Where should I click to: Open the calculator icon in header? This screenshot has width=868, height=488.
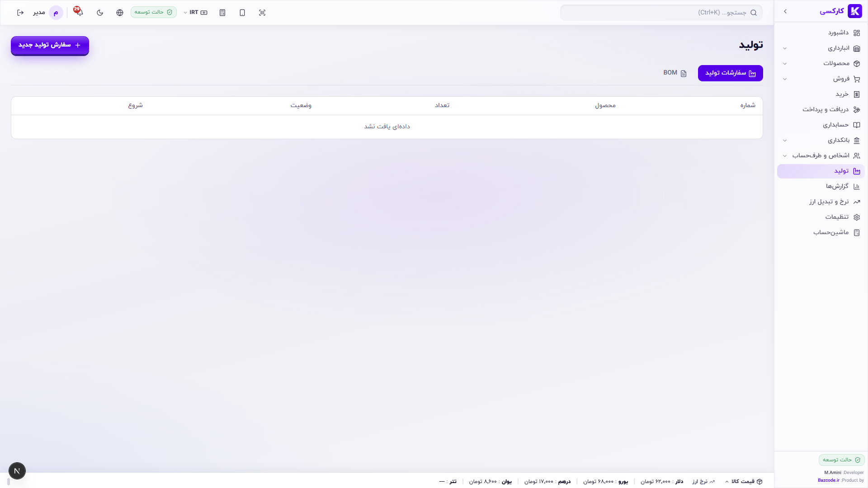(222, 13)
